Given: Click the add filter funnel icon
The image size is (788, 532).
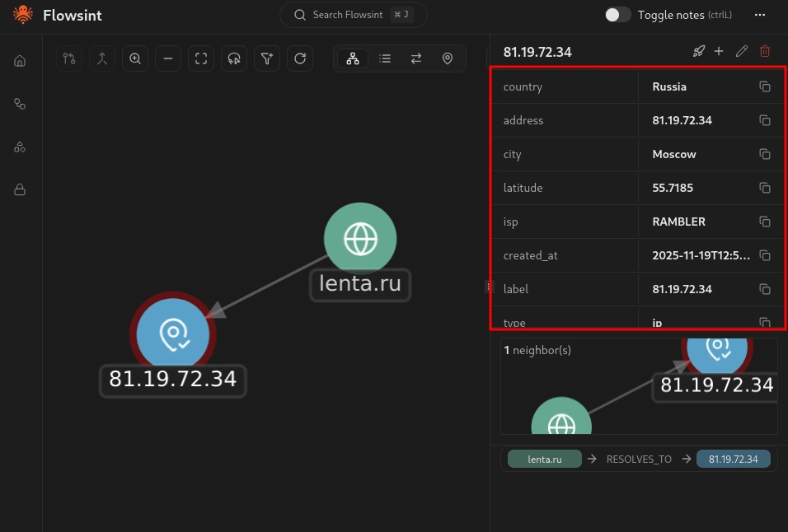Looking at the screenshot, I should click(267, 58).
